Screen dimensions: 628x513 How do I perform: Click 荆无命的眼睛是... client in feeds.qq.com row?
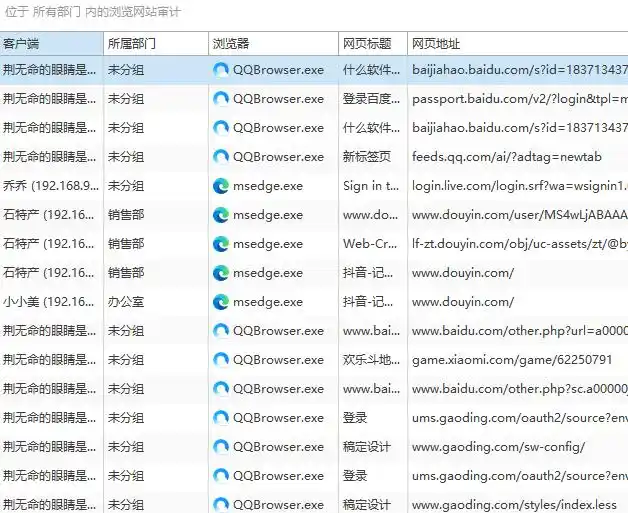point(50,157)
